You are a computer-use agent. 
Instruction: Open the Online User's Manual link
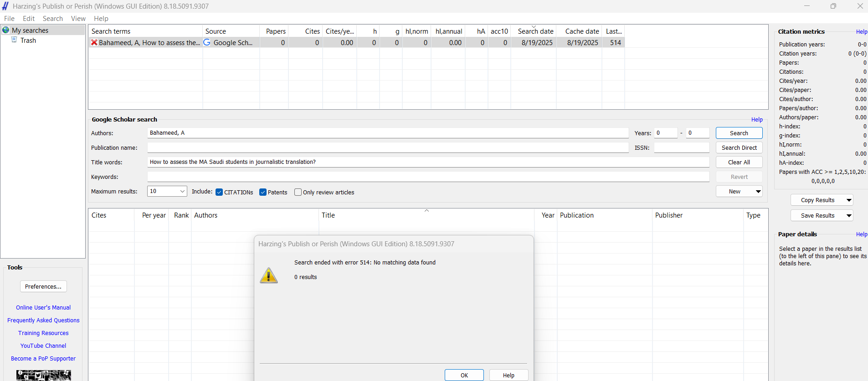[x=43, y=308]
